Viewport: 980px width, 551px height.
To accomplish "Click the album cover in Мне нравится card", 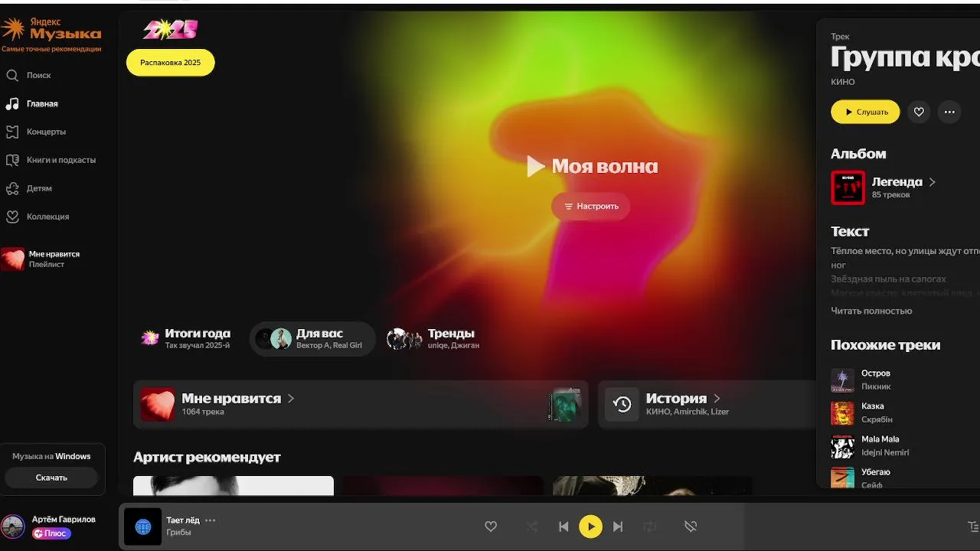I will click(564, 404).
